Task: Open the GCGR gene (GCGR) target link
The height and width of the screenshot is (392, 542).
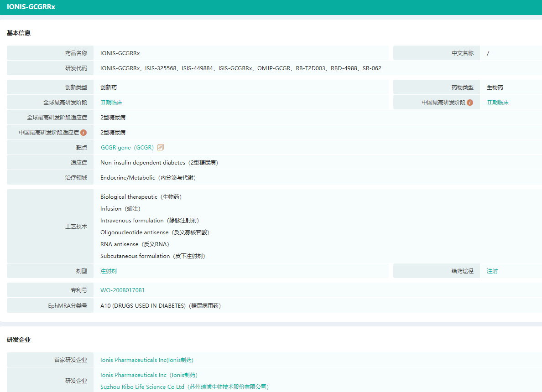Action: (127, 148)
